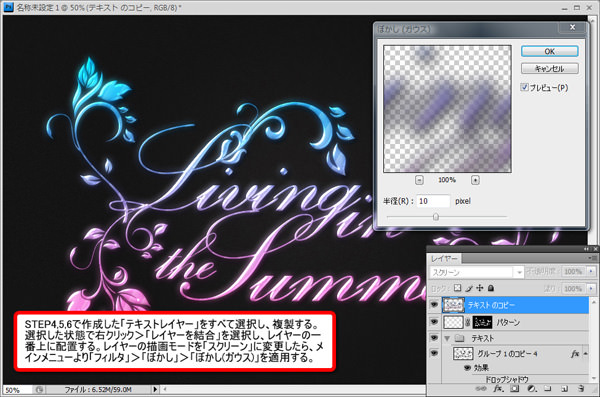The height and width of the screenshot is (397, 600).
Task: Open the opacity slider arrow
Action: pyautogui.click(x=591, y=271)
